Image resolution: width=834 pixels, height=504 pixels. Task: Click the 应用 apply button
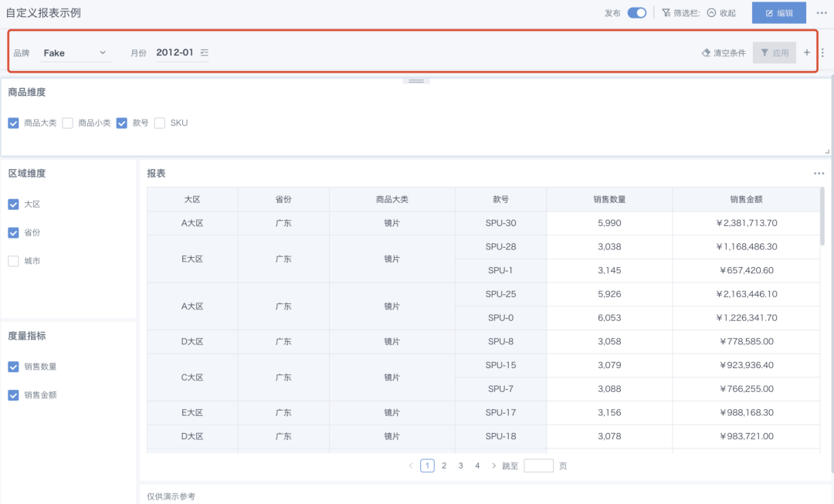tap(775, 52)
